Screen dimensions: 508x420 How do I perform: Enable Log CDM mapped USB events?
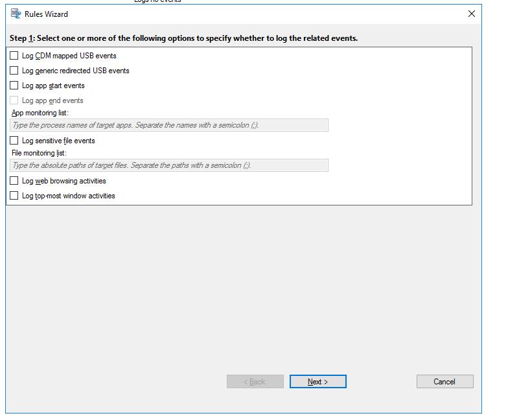(x=14, y=56)
